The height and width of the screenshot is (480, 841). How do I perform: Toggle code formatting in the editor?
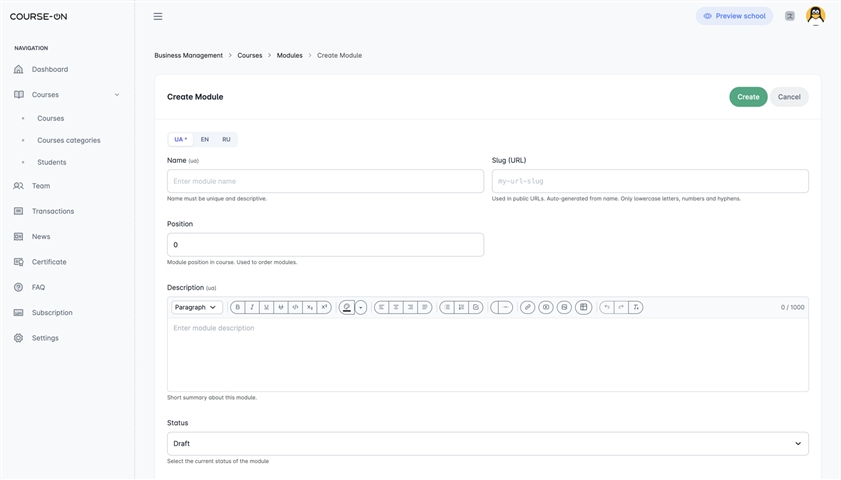(295, 307)
